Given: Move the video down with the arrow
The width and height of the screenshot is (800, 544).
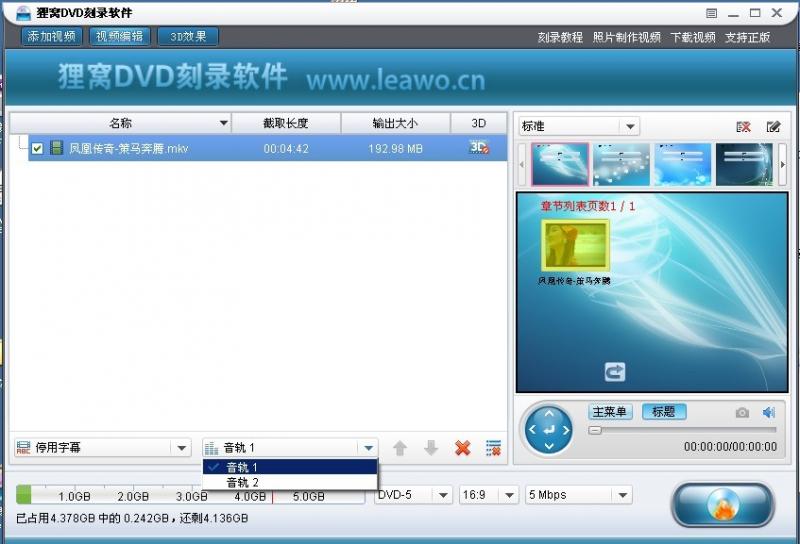Looking at the screenshot, I should pos(431,448).
